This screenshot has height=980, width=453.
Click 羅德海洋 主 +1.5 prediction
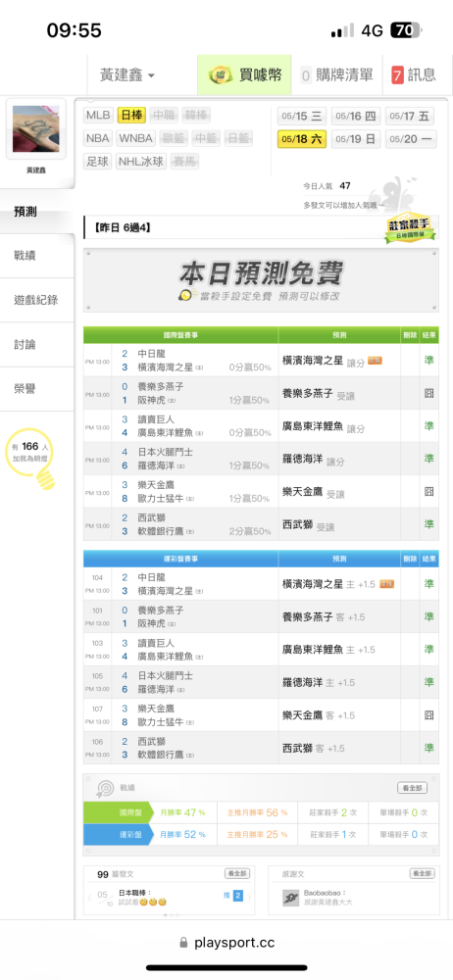coord(319,682)
